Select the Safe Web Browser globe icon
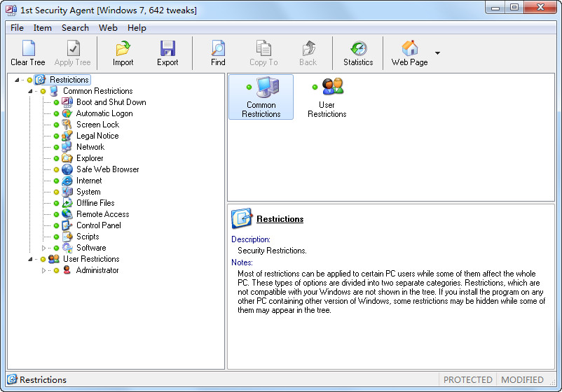 67,169
